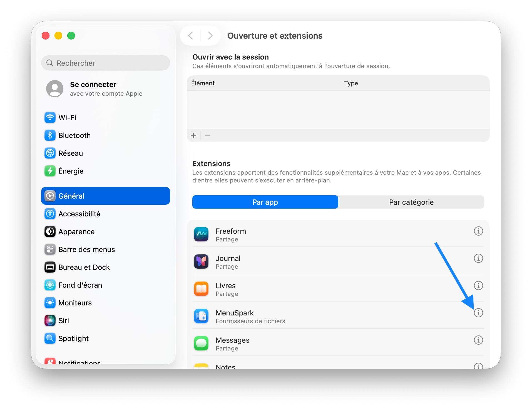Click 'Fournisseurs de fichiers' under MenuSpark
The image size is (532, 410).
[250, 321]
